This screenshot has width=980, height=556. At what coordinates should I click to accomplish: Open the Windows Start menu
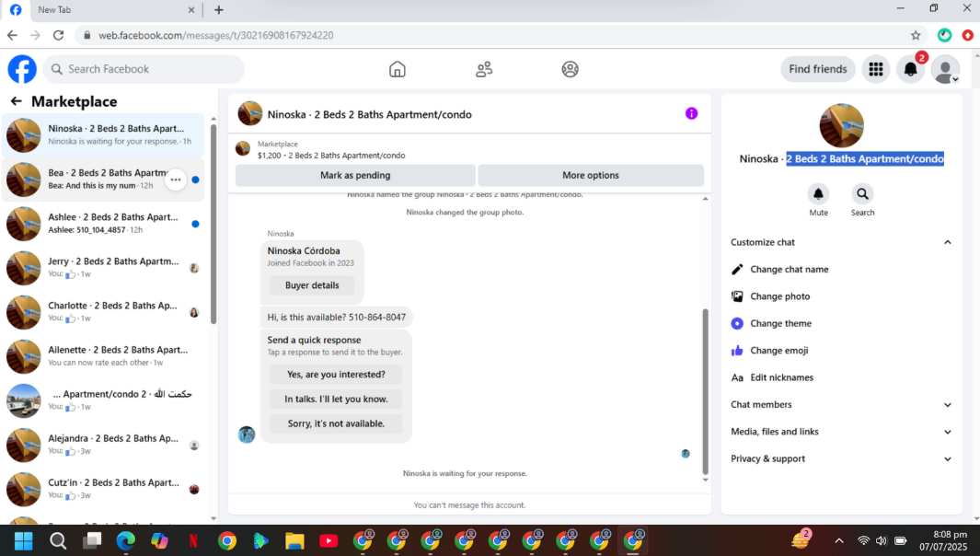tap(23, 541)
